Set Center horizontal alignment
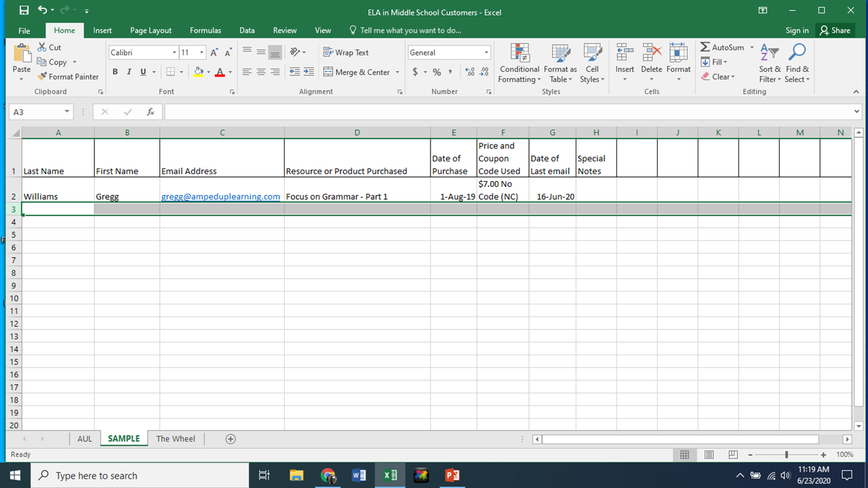This screenshot has height=488, width=868. click(x=261, y=72)
